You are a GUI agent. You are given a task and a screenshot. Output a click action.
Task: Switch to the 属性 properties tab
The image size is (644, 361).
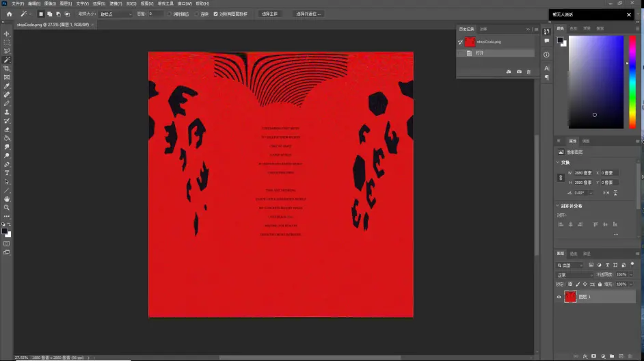coord(574,141)
